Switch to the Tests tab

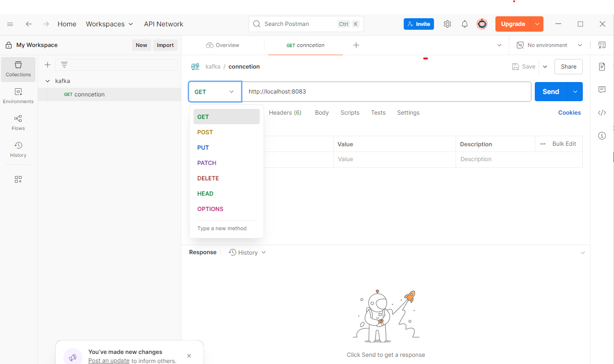coord(378,113)
